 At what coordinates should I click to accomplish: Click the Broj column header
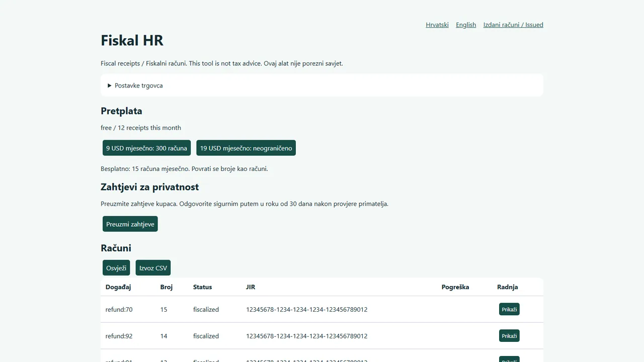pos(167,287)
